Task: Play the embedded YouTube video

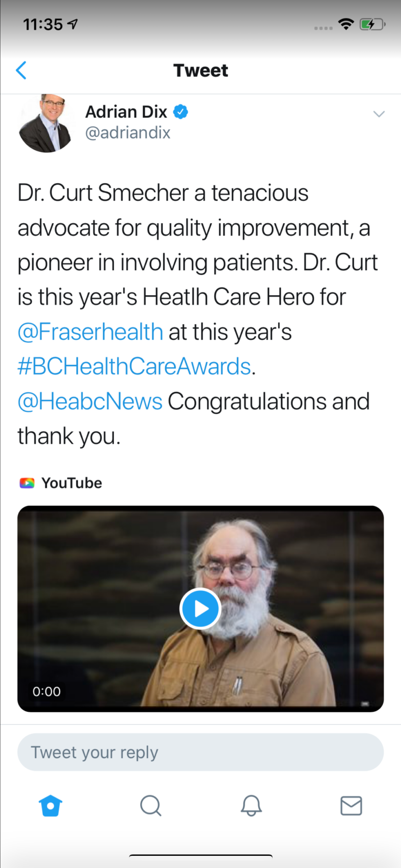Action: [200, 609]
